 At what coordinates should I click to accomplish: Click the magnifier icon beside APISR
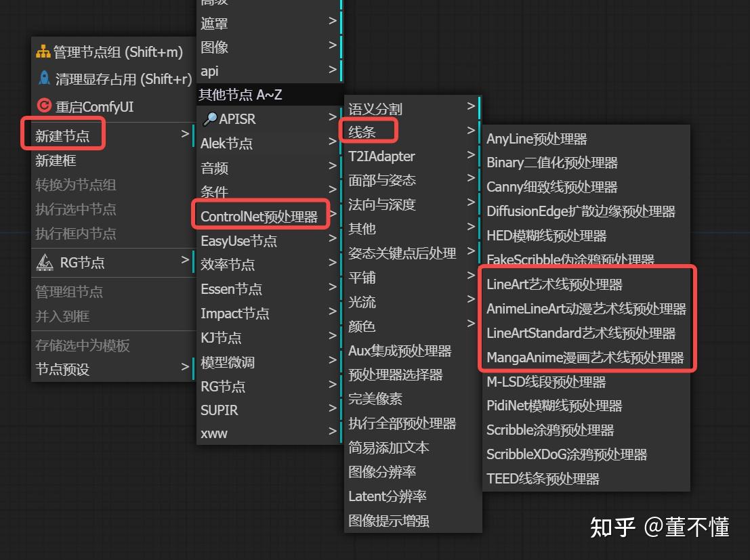click(211, 119)
